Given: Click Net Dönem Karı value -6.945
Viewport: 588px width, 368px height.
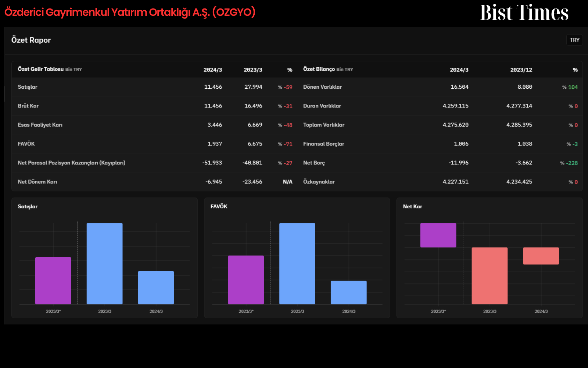Looking at the screenshot, I should click(x=214, y=182).
